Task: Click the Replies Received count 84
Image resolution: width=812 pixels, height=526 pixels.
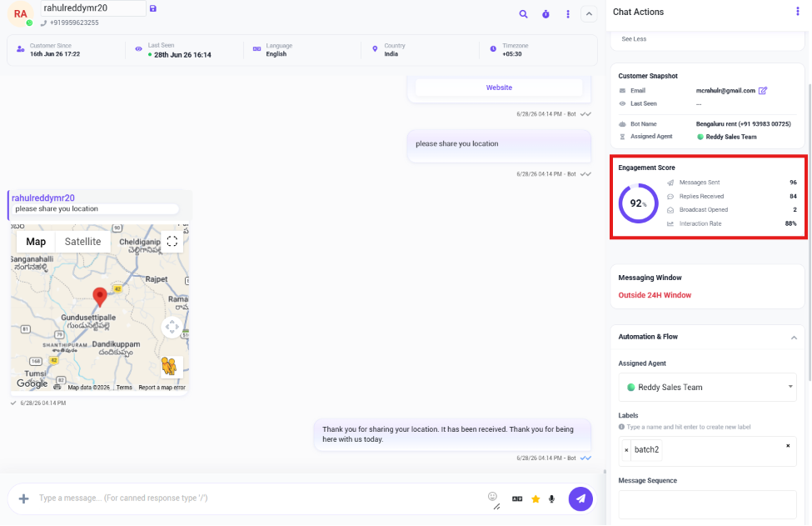Action: 793,197
